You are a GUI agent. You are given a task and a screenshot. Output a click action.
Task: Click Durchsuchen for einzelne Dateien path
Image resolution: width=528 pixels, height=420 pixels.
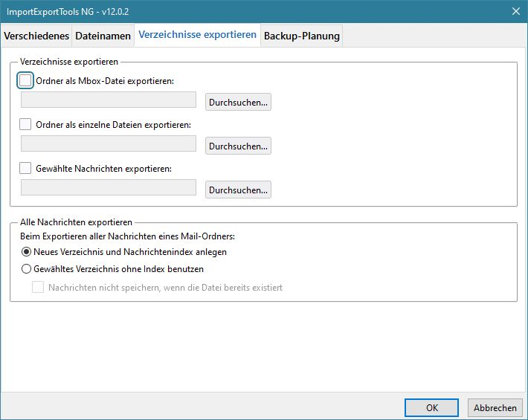pos(238,146)
